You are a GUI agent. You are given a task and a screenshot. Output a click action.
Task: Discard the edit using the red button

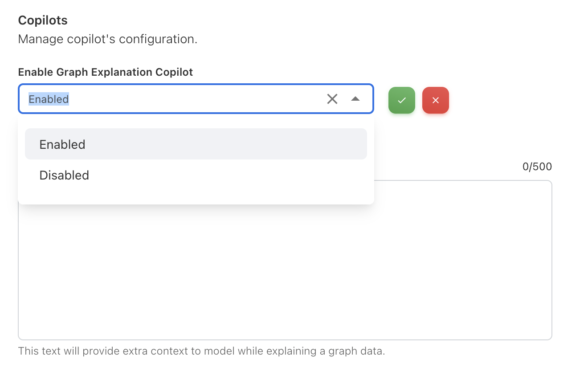pos(436,100)
